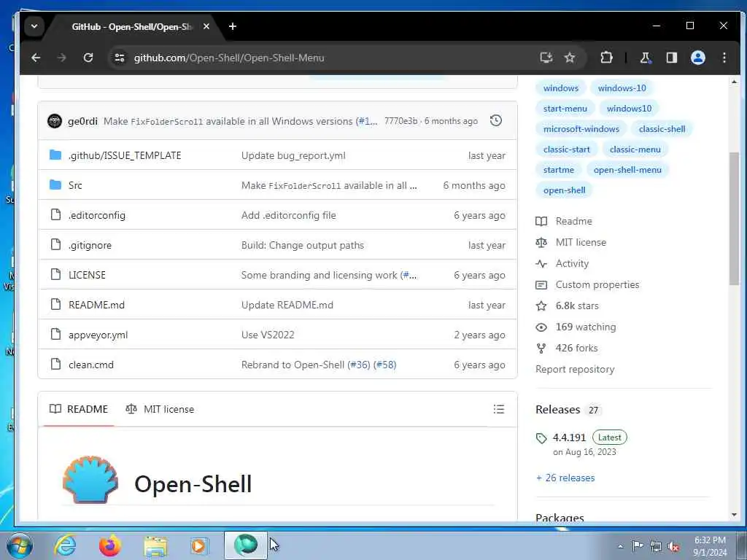
Task: Open site information icon in address bar
Action: (x=120, y=58)
